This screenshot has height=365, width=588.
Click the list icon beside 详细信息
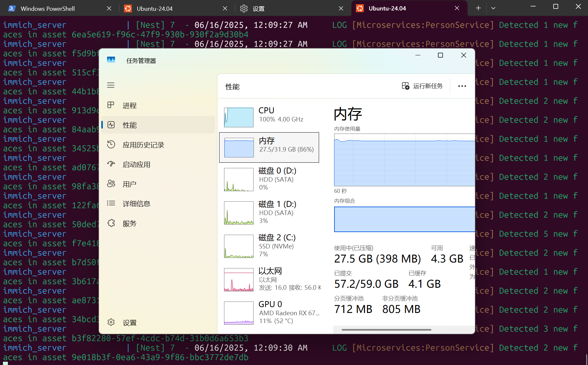[111, 203]
